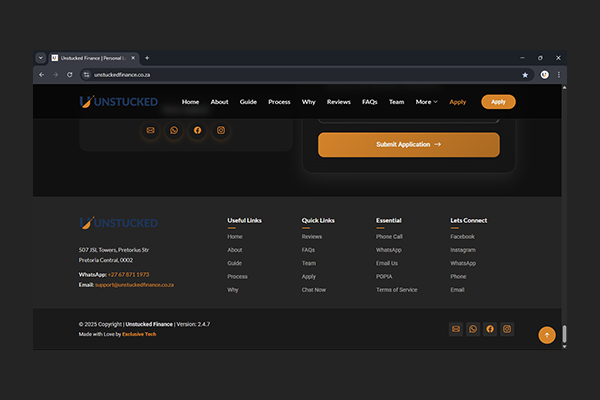Open Team in top navigation
Image resolution: width=600 pixels, height=400 pixels.
pos(396,102)
